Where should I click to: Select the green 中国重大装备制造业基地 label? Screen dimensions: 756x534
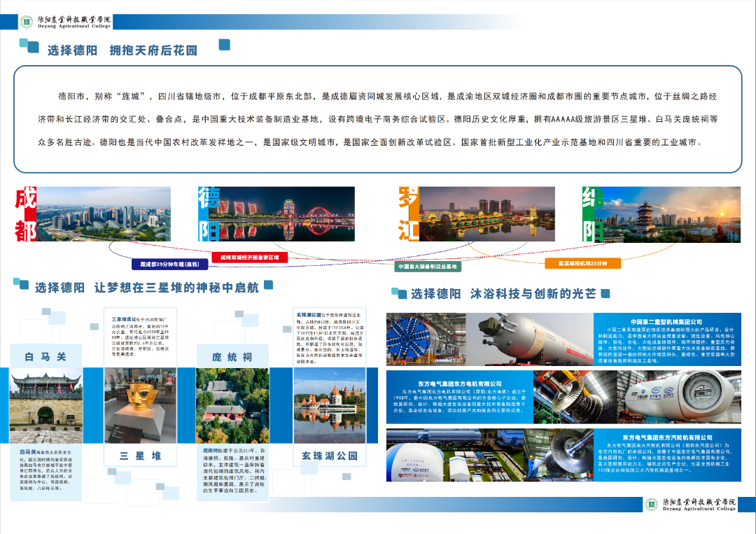tap(427, 267)
